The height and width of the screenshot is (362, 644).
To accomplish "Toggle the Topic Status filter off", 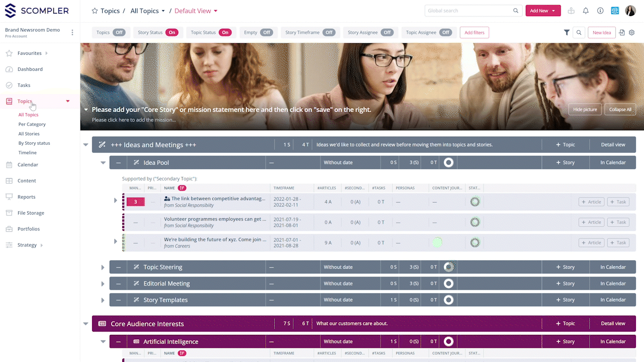I will pos(225,33).
